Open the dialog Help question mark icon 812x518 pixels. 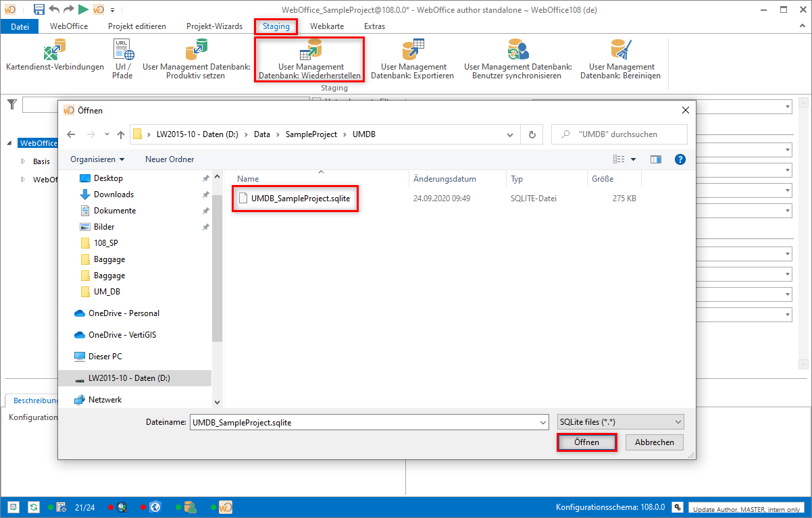680,159
